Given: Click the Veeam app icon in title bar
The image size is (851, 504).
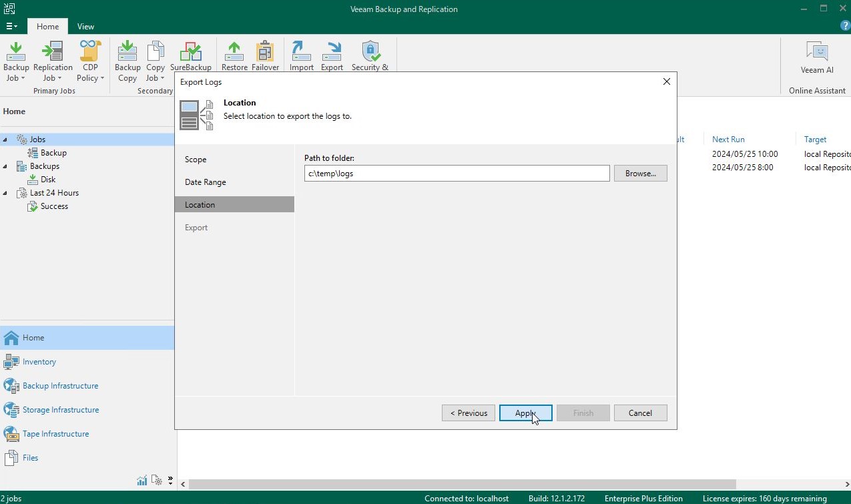Looking at the screenshot, I should pyautogui.click(x=9, y=9).
